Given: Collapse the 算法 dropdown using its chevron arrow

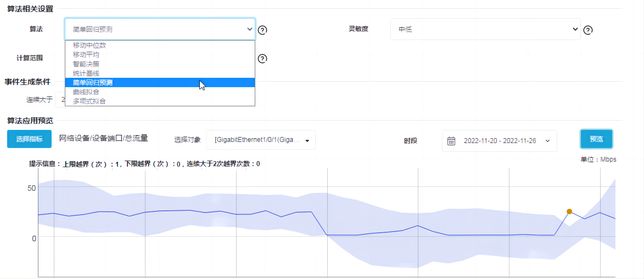Looking at the screenshot, I should pyautogui.click(x=250, y=29).
